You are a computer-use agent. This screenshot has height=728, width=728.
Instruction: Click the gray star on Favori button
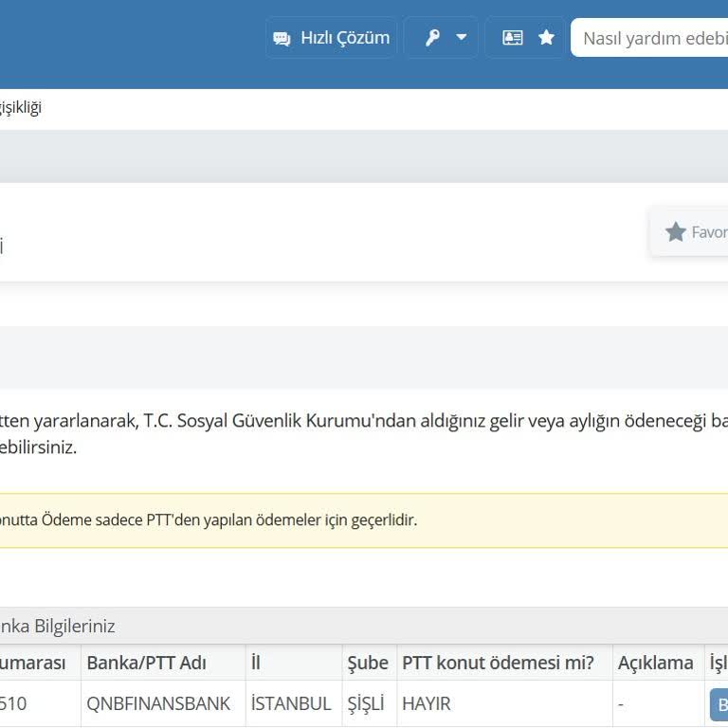point(676,232)
